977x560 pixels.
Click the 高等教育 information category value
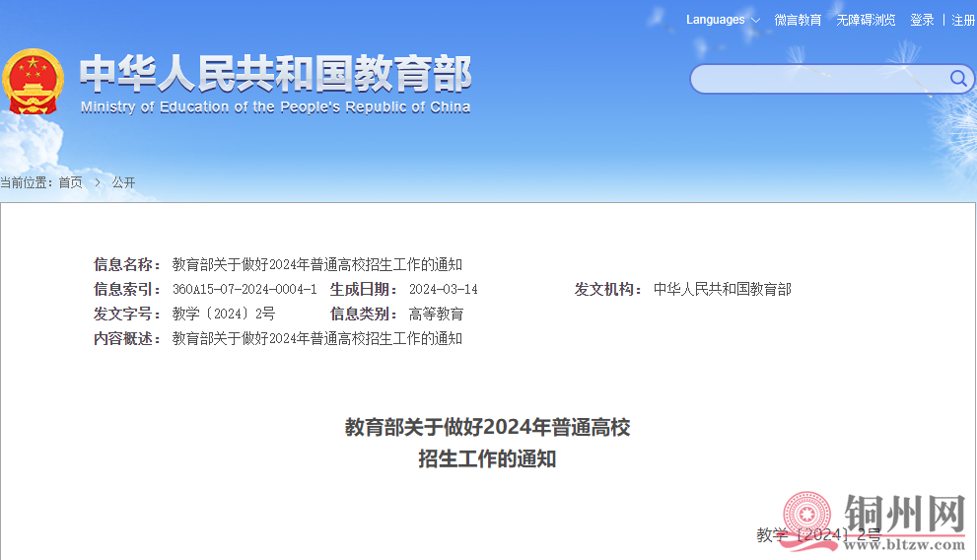pyautogui.click(x=436, y=315)
